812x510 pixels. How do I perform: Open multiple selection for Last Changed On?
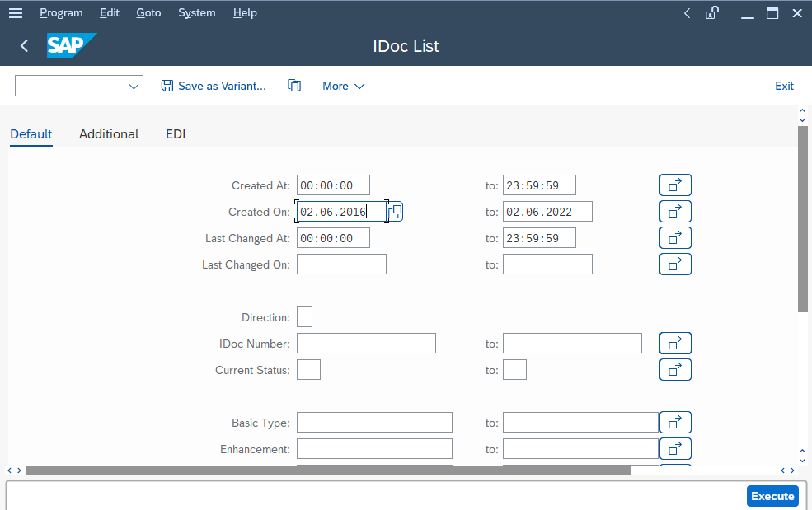675,264
